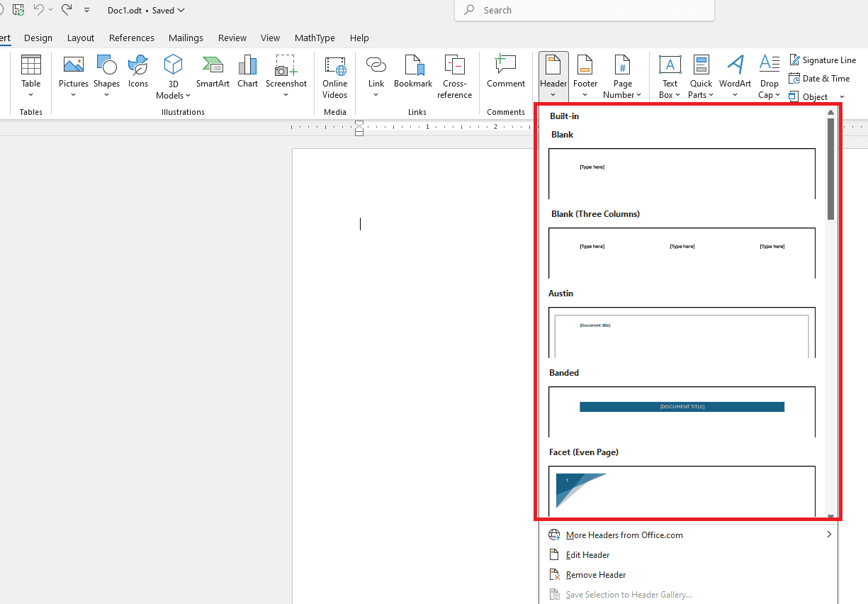The image size is (868, 604).
Task: Open the Help tab
Action: 359,38
